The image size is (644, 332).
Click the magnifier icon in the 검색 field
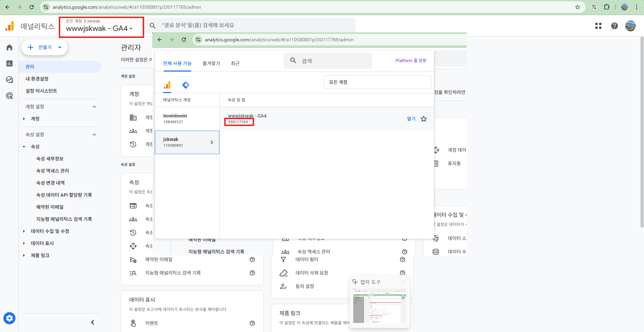click(293, 60)
